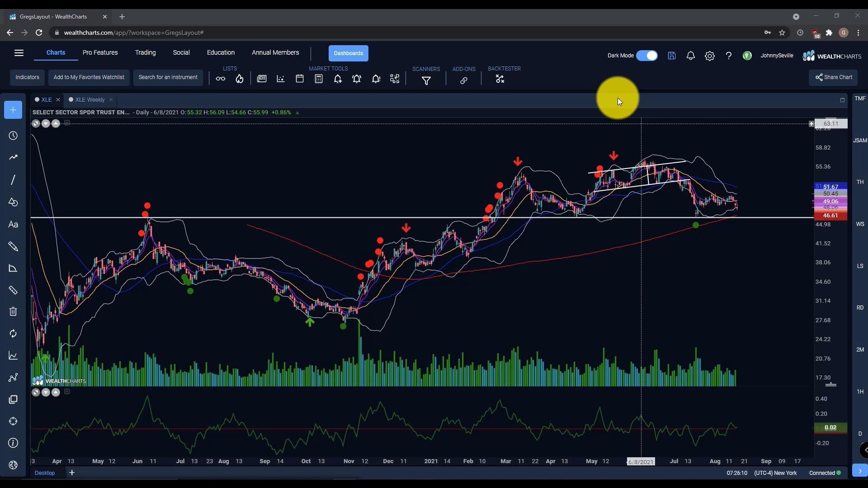
Task: Click the duplicate layers icon in sidebar
Action: (13, 399)
